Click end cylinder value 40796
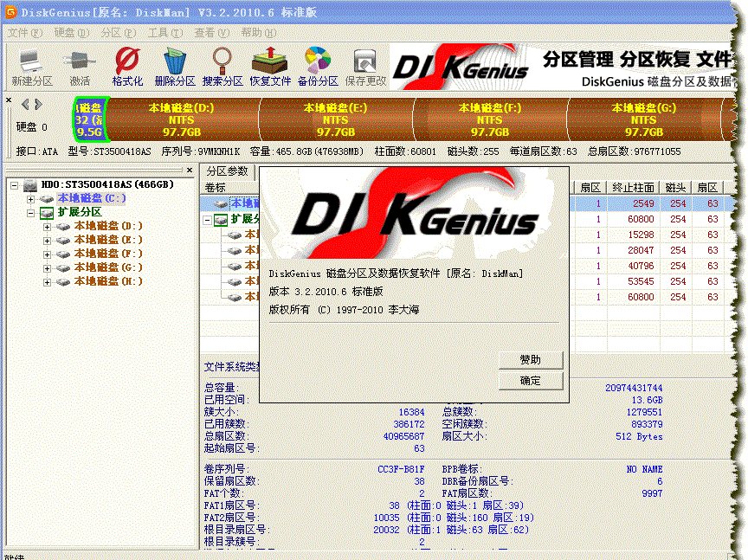 click(x=641, y=267)
